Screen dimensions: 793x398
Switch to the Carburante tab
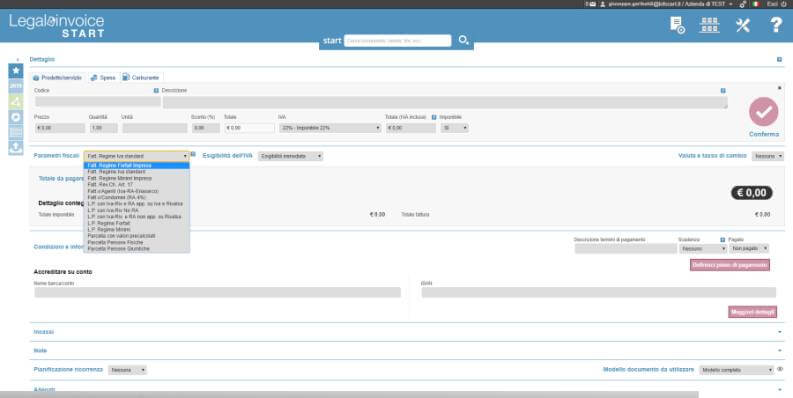(141, 78)
